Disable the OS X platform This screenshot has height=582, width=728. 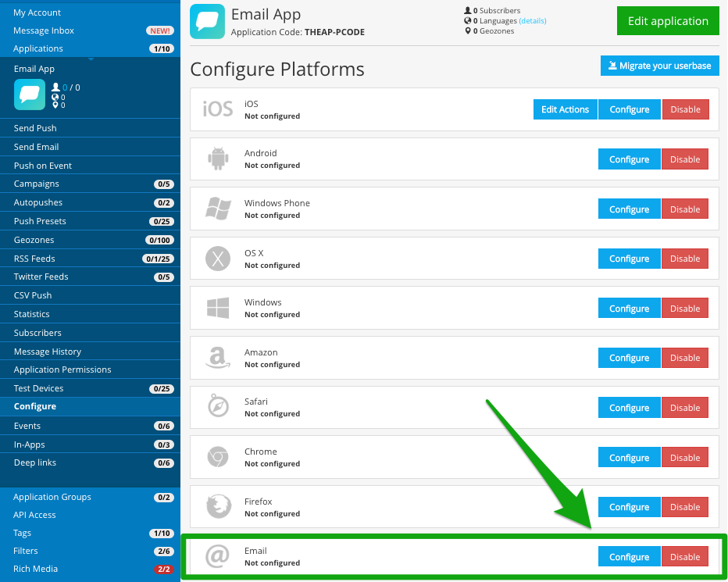click(x=685, y=259)
